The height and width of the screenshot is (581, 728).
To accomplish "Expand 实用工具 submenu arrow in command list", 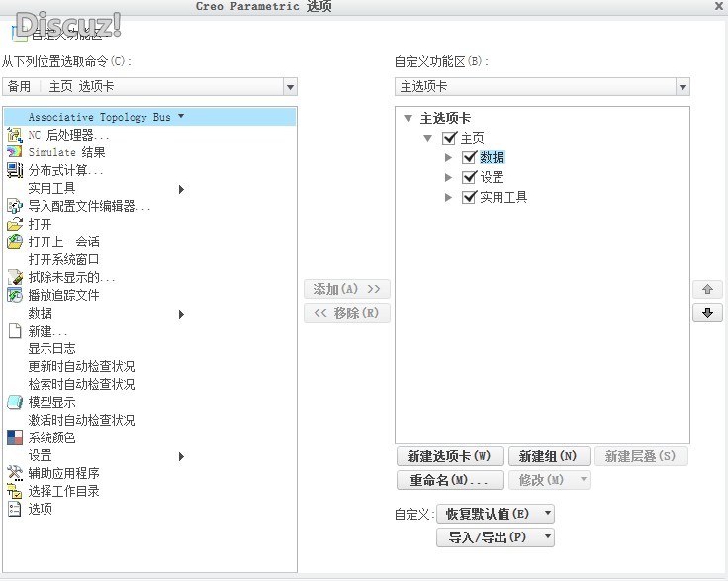I will point(182,189).
